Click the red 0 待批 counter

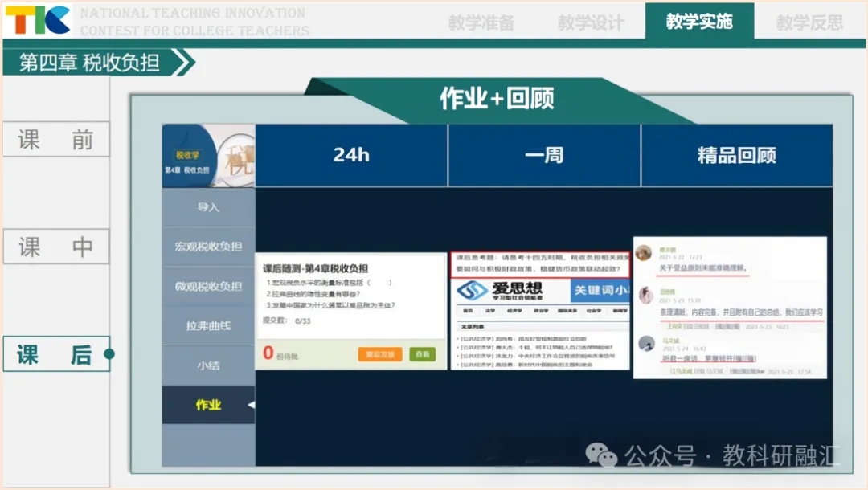click(280, 353)
